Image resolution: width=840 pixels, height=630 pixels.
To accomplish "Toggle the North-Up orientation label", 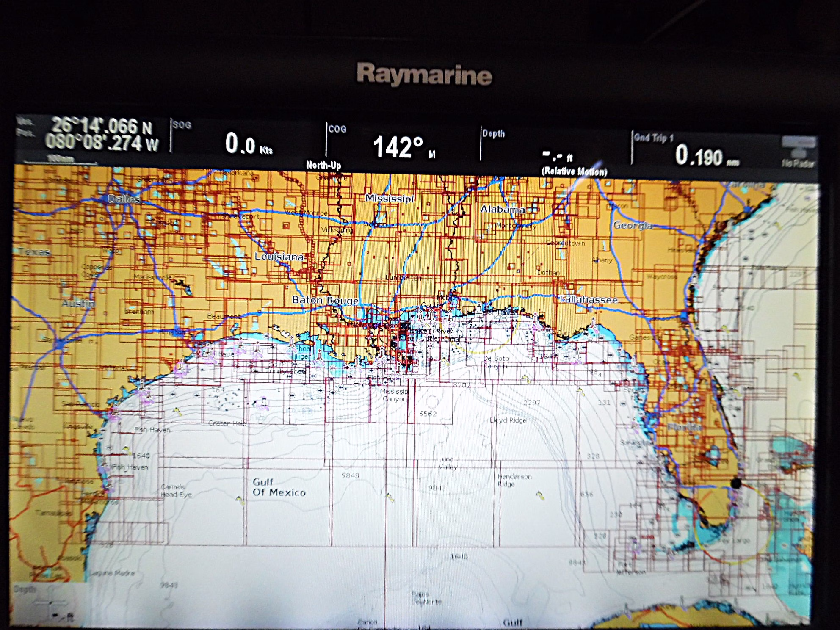I will [x=323, y=165].
